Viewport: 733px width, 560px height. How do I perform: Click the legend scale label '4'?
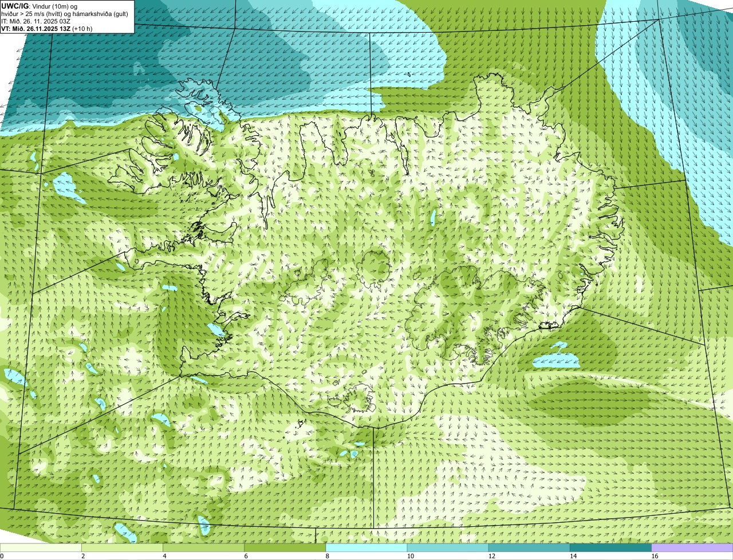tap(165, 556)
